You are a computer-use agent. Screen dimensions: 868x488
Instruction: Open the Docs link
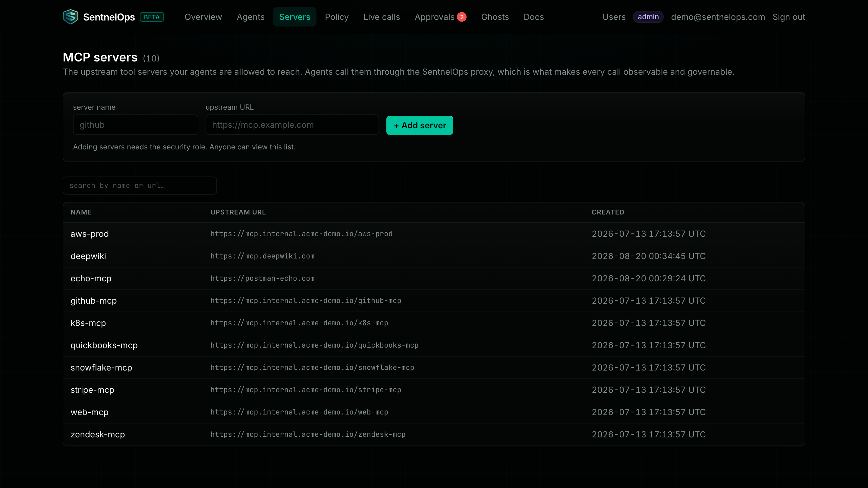[x=533, y=17]
